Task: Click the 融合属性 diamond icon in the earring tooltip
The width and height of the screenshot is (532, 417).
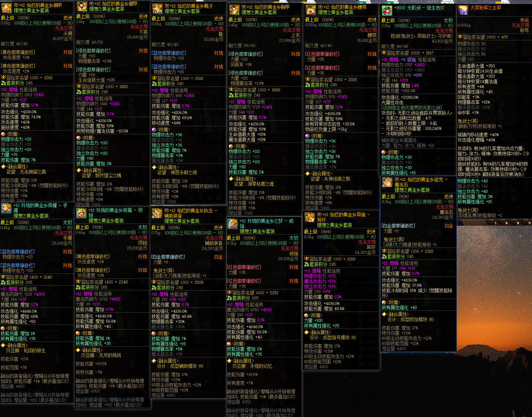Action: click(x=306, y=332)
